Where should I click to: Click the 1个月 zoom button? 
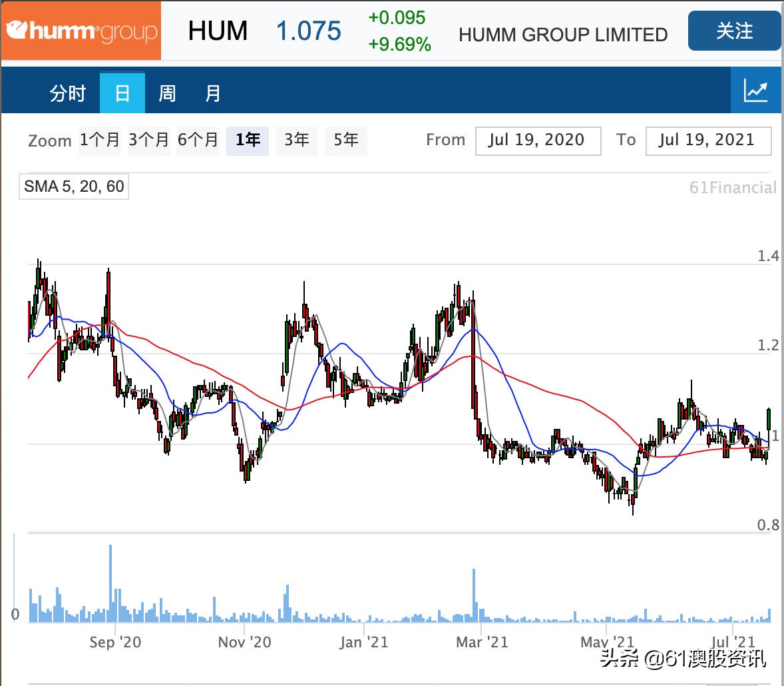tap(100, 141)
